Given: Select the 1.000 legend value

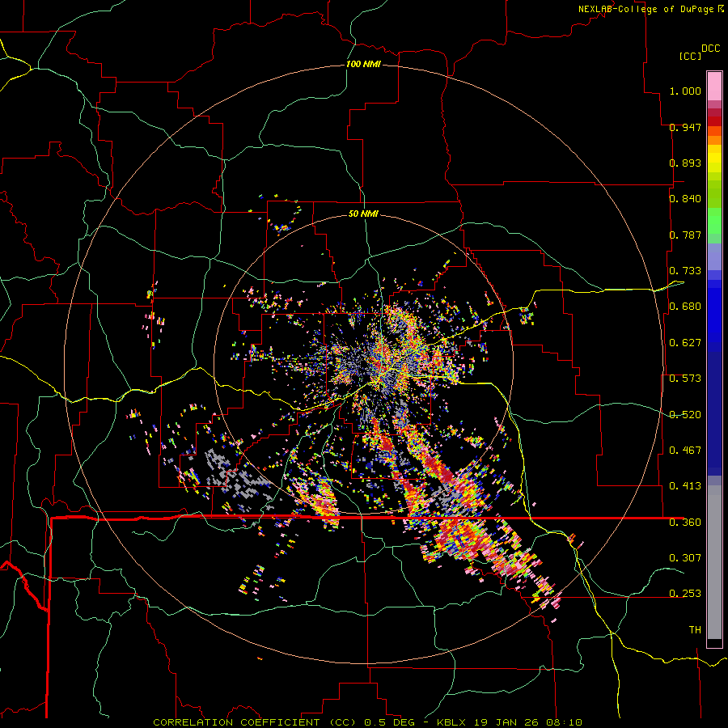Looking at the screenshot, I should [685, 91].
